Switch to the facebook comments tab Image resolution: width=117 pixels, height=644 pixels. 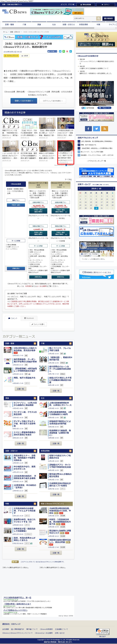coord(29,318)
